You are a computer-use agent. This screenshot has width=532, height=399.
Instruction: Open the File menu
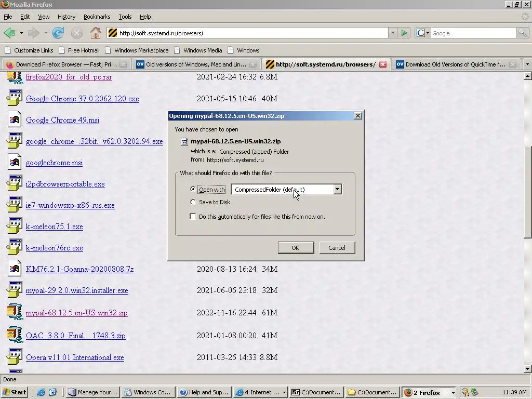click(8, 17)
